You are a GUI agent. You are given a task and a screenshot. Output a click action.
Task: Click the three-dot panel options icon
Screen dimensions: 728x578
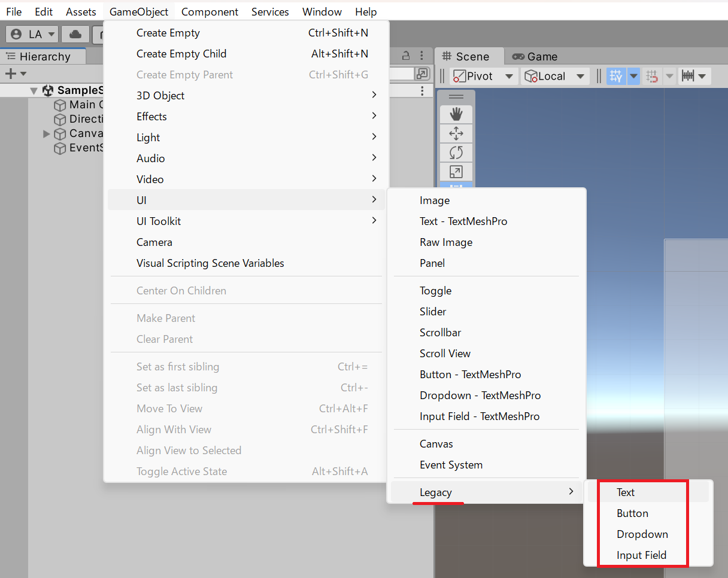point(422,56)
